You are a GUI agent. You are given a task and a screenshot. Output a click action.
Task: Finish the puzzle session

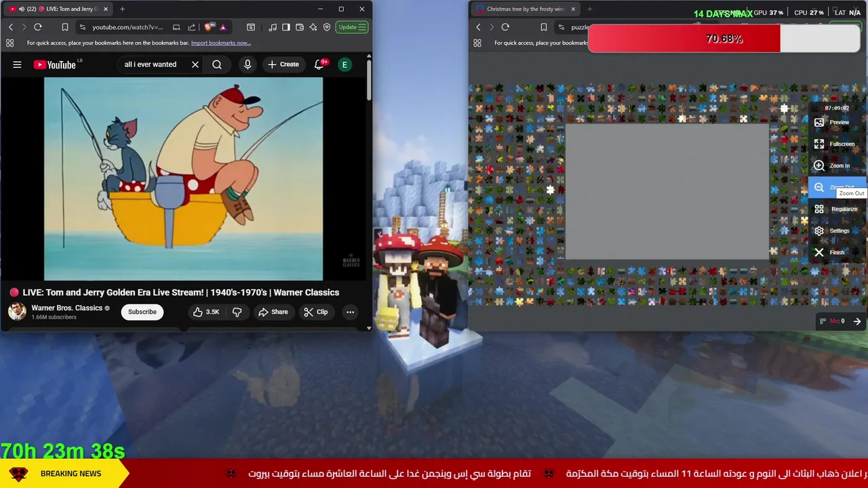838,252
